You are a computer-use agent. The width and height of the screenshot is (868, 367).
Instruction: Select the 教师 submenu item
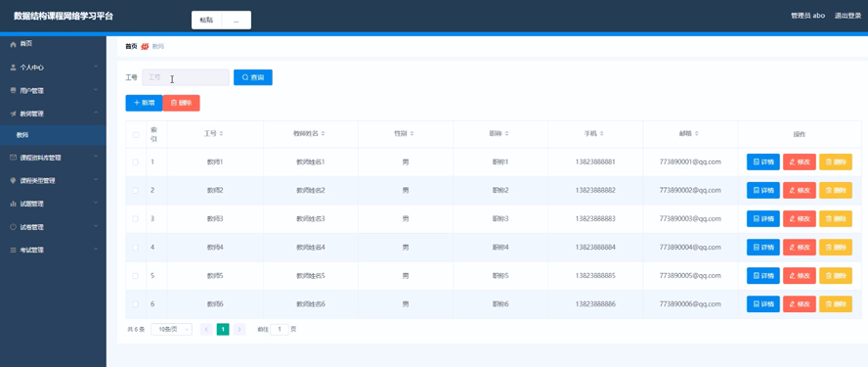click(53, 135)
